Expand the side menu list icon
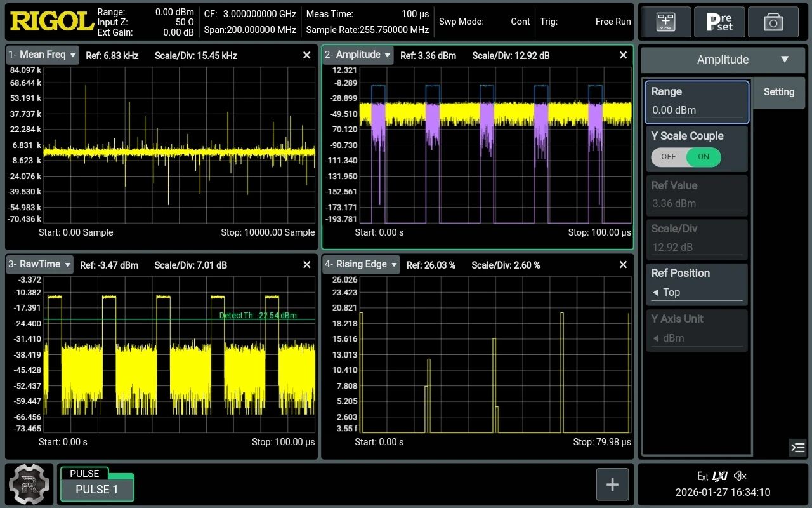Screen dimensions: 812x508 click(x=798, y=447)
